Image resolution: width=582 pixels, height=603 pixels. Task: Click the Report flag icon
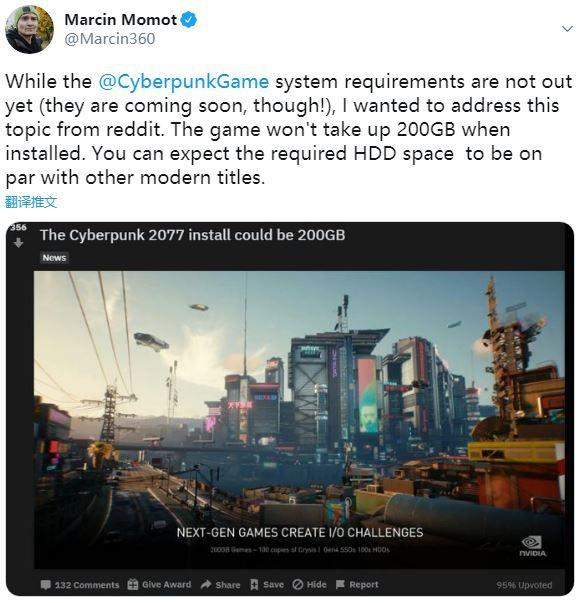(340, 585)
